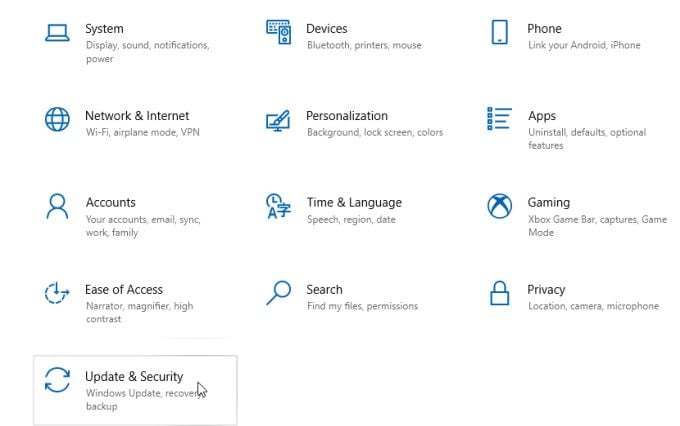
Task: Click the System laptop icon
Action: coord(58,33)
